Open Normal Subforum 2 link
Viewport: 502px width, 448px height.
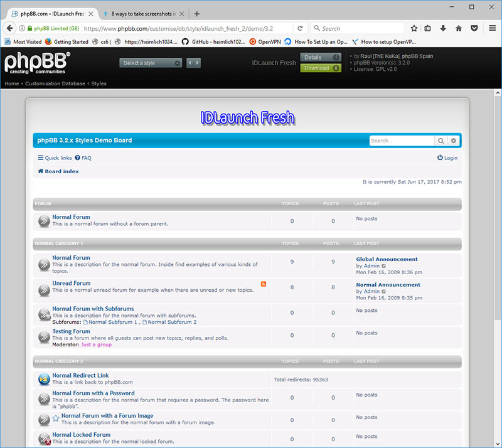click(x=172, y=322)
